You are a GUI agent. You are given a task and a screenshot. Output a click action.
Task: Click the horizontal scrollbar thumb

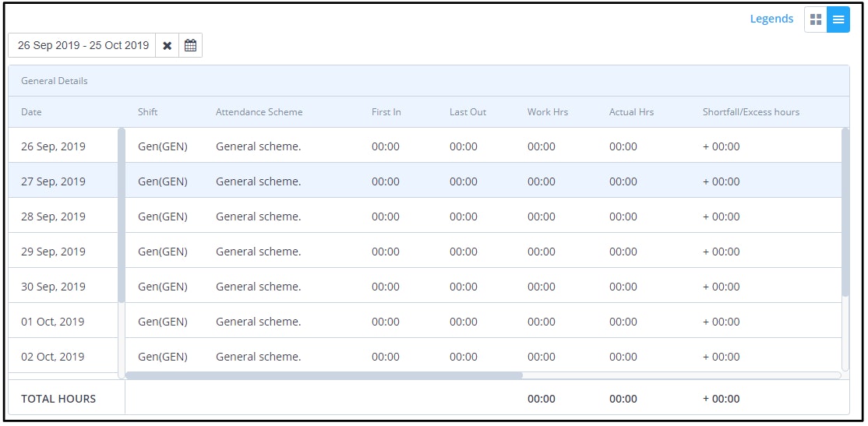click(324, 375)
